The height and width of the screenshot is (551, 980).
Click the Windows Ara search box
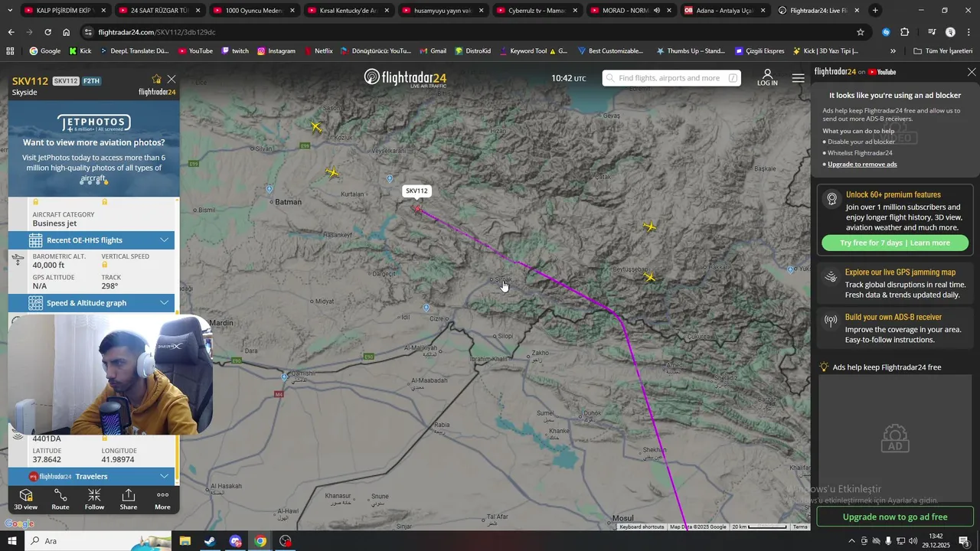98,541
